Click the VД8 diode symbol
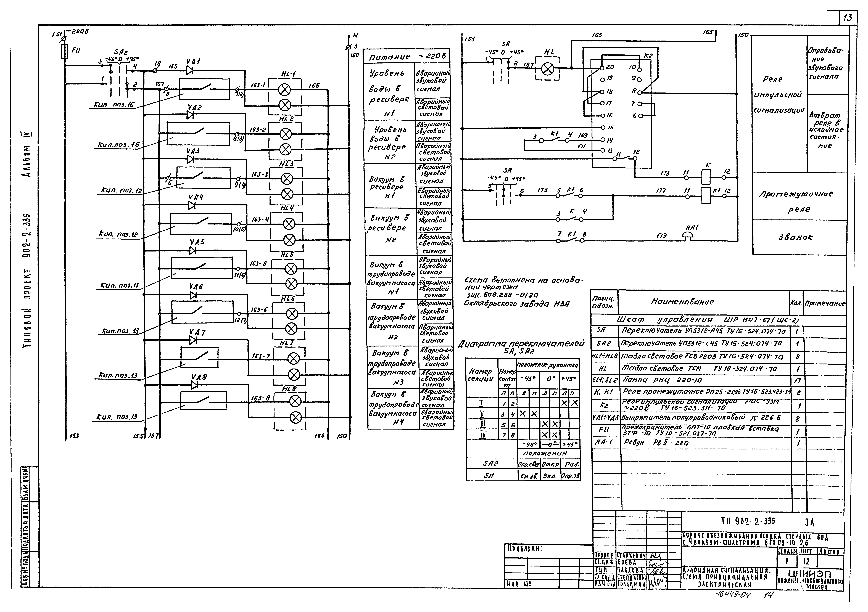This screenshot has height=612, width=868. 194,385
